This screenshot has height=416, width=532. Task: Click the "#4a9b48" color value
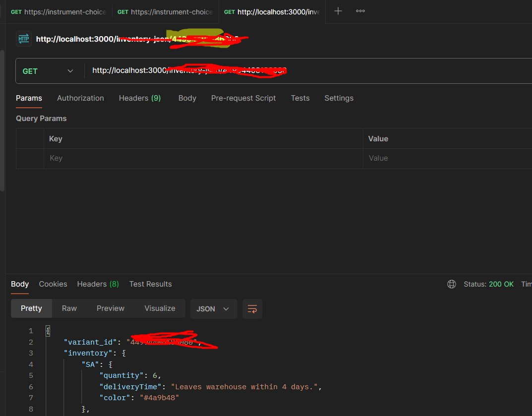(159, 398)
